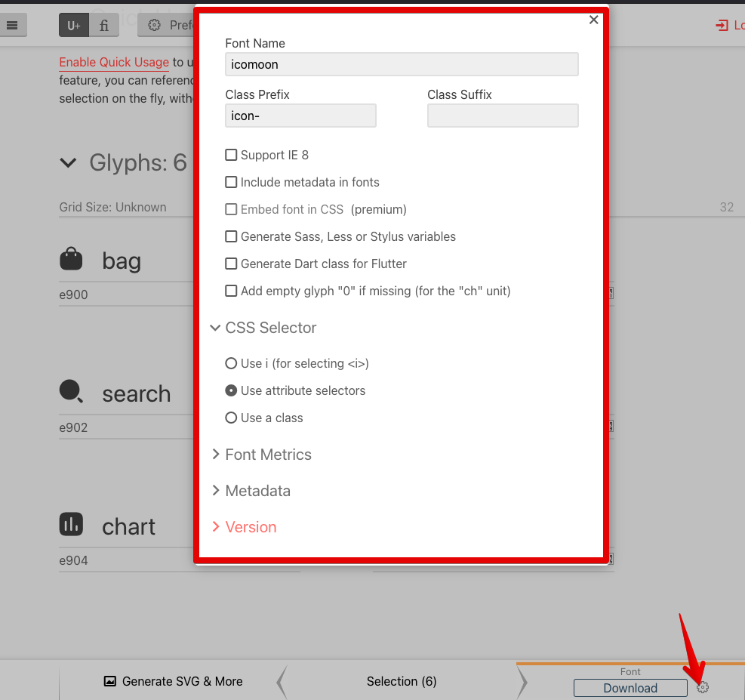Click the Grid Size: Unknown label
745x700 pixels.
[112, 207]
